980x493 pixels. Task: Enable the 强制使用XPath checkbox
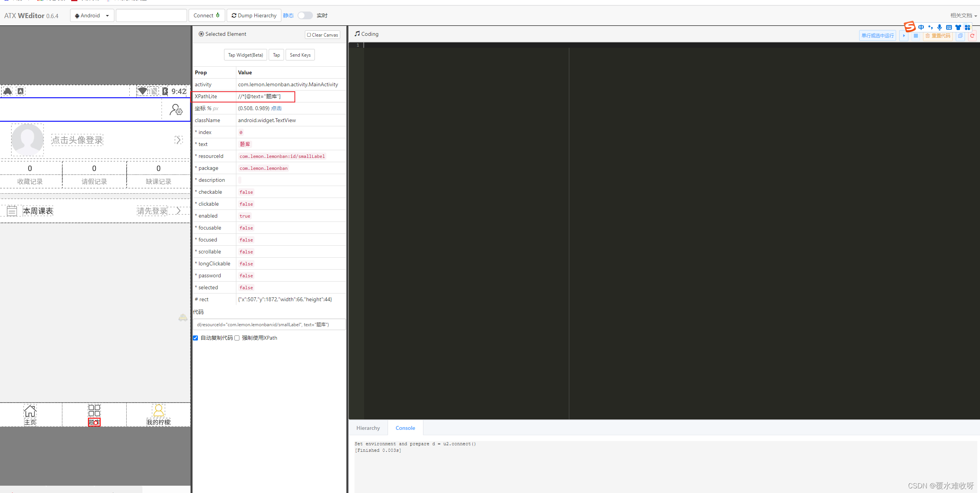click(x=237, y=338)
